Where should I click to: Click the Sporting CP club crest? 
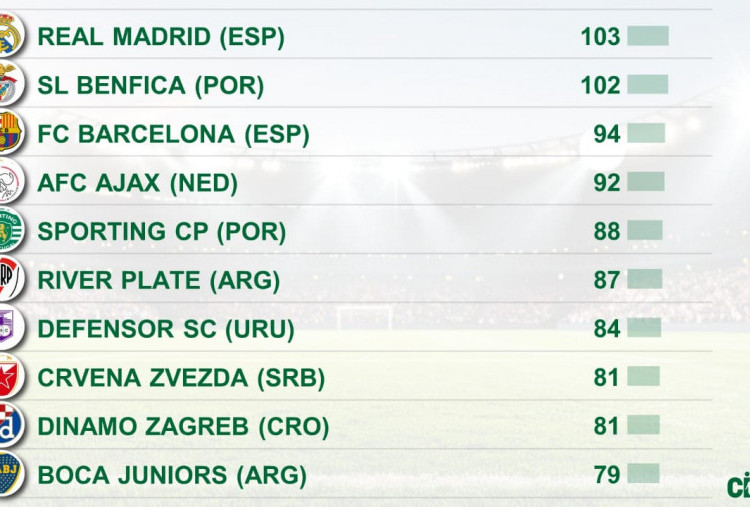(x=11, y=230)
